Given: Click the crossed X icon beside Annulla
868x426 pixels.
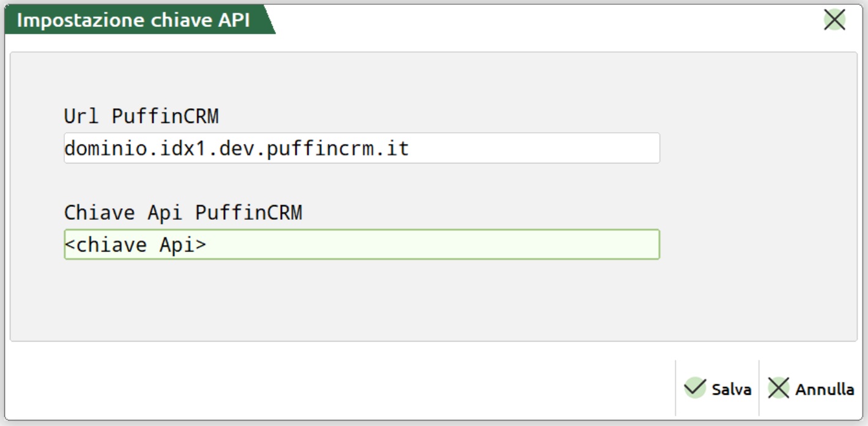Looking at the screenshot, I should point(779,388).
